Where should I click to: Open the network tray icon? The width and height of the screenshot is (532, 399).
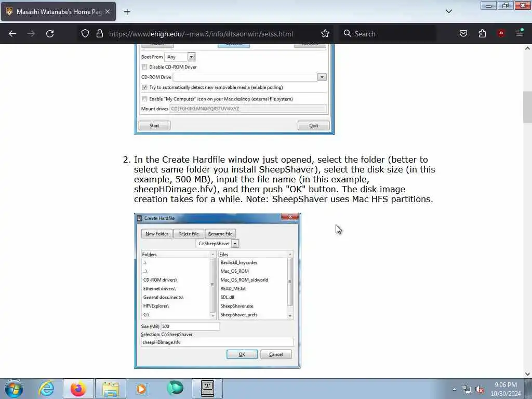467,390
